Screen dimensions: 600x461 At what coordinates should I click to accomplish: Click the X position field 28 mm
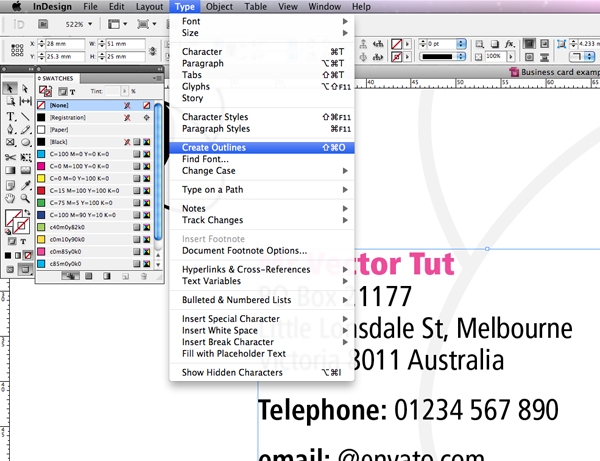click(65, 44)
